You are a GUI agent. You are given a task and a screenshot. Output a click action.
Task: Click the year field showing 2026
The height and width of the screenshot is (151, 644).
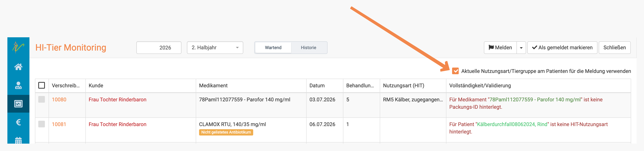coord(159,47)
